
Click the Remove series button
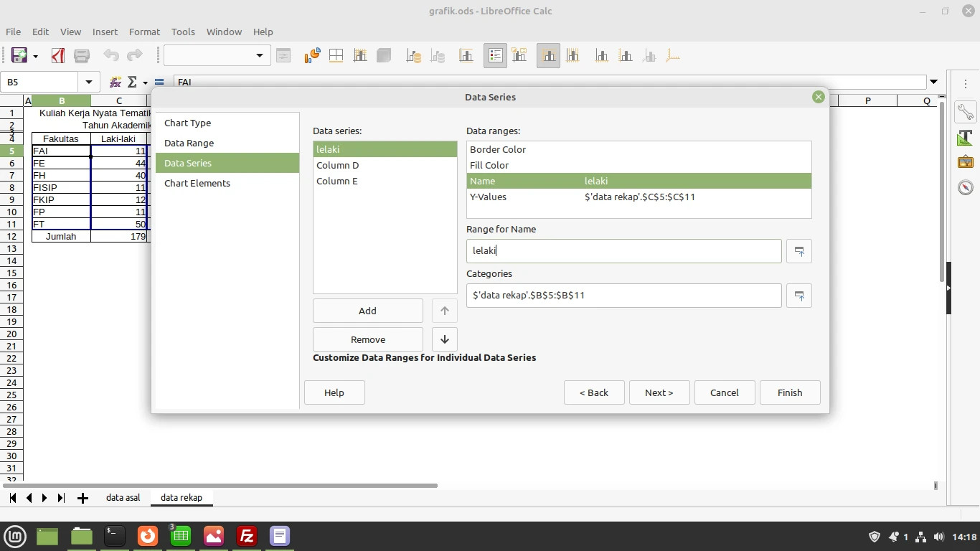[367, 339]
